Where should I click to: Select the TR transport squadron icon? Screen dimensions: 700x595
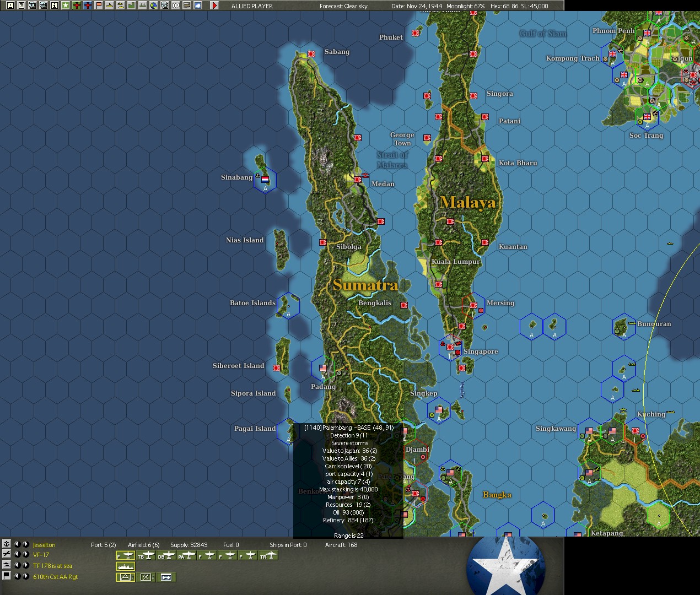[268, 556]
